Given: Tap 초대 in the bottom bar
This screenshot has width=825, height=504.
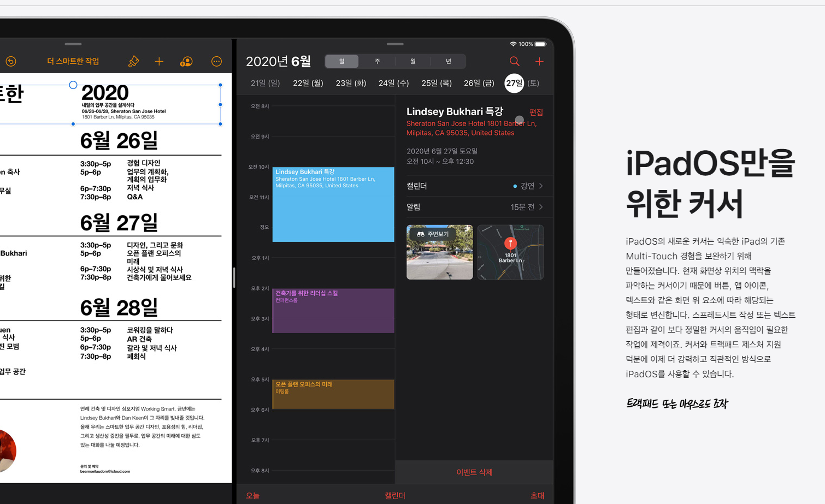Looking at the screenshot, I should [x=537, y=496].
